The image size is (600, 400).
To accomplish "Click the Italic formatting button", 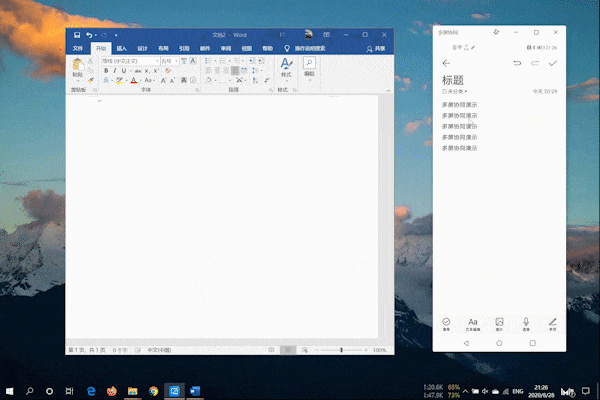I will click(x=115, y=71).
